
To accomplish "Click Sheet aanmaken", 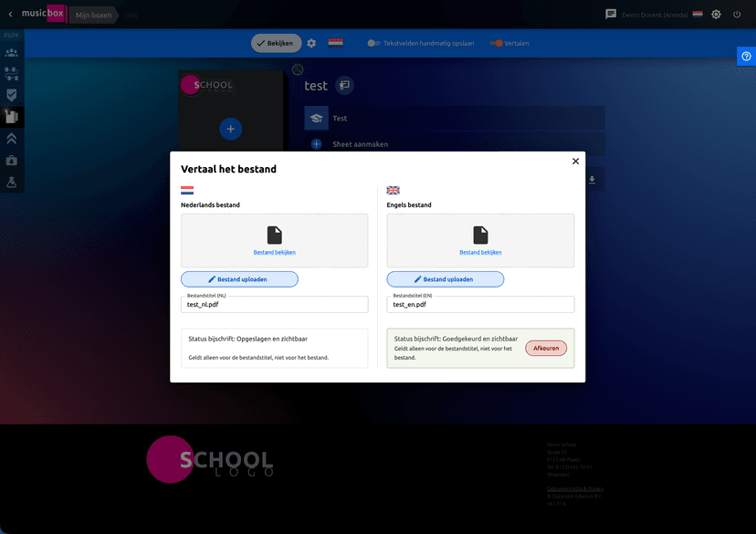I will [360, 144].
